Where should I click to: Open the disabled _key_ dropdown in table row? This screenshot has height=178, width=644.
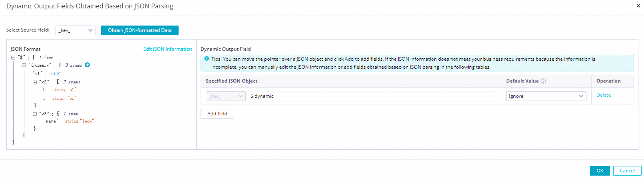click(x=225, y=96)
